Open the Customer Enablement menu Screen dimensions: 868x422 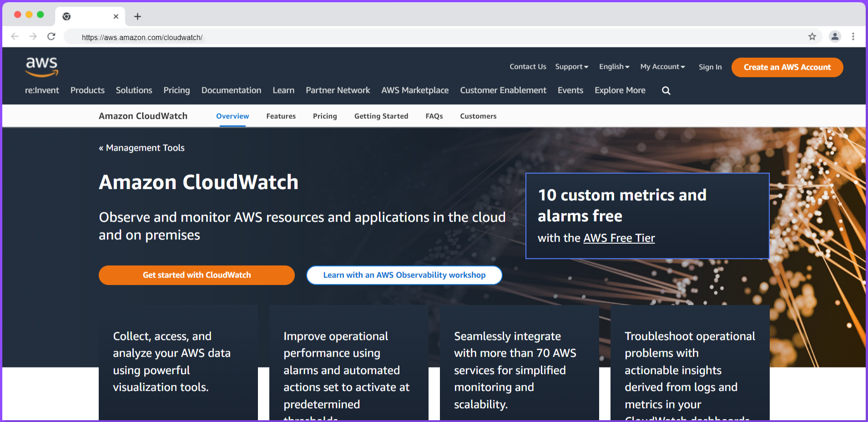pyautogui.click(x=503, y=90)
